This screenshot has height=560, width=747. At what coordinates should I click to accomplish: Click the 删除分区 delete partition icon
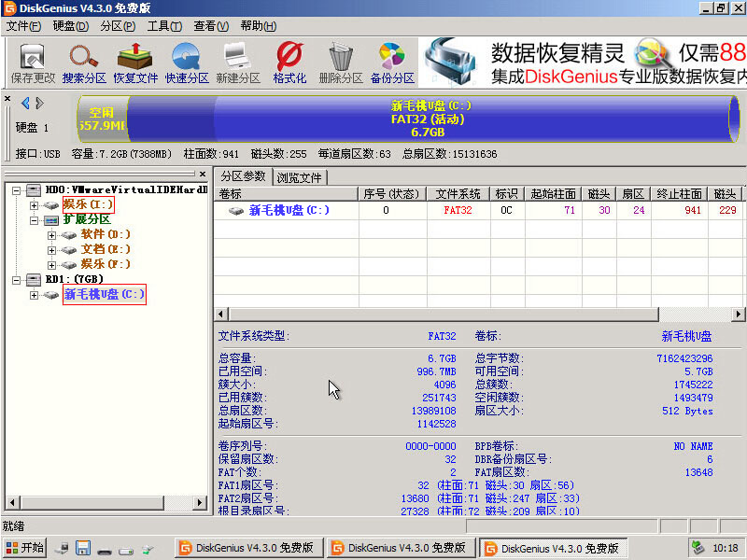(341, 63)
